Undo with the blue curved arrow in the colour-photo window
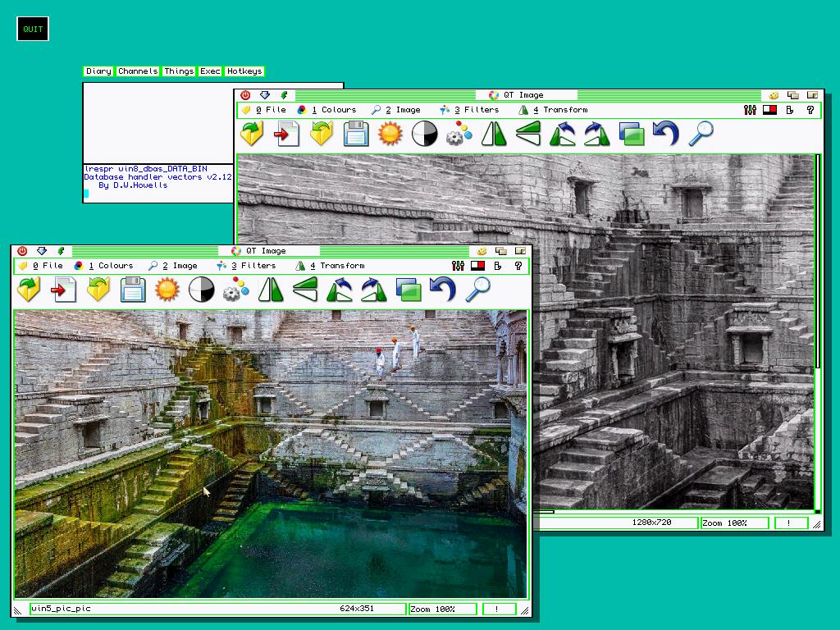The height and width of the screenshot is (630, 840). [x=443, y=290]
